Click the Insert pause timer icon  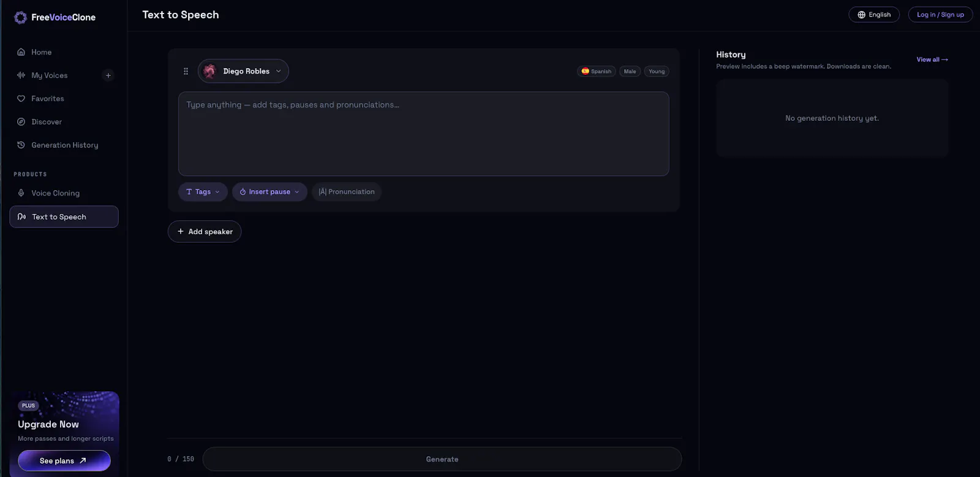pyautogui.click(x=243, y=192)
